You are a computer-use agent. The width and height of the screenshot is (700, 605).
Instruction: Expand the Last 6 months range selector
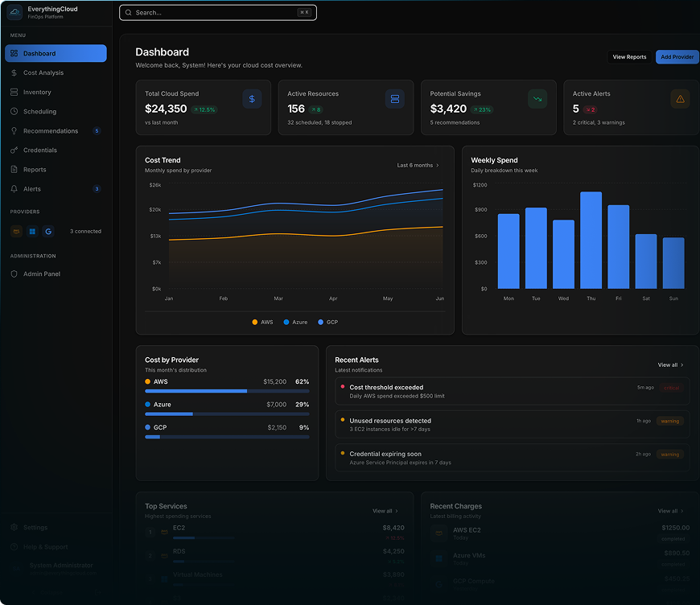pos(418,166)
